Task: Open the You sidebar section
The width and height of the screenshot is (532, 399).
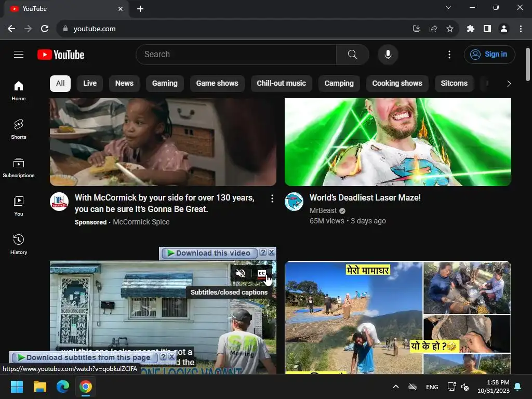Action: tap(19, 206)
